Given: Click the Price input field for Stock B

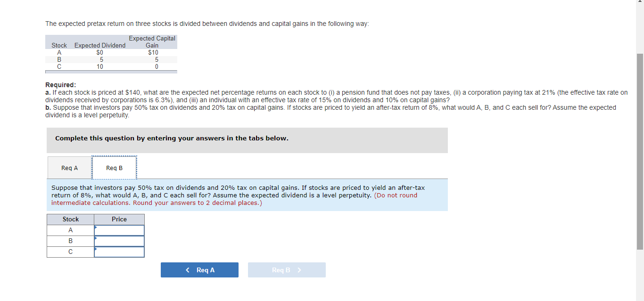Looking at the screenshot, I should click(x=120, y=241).
